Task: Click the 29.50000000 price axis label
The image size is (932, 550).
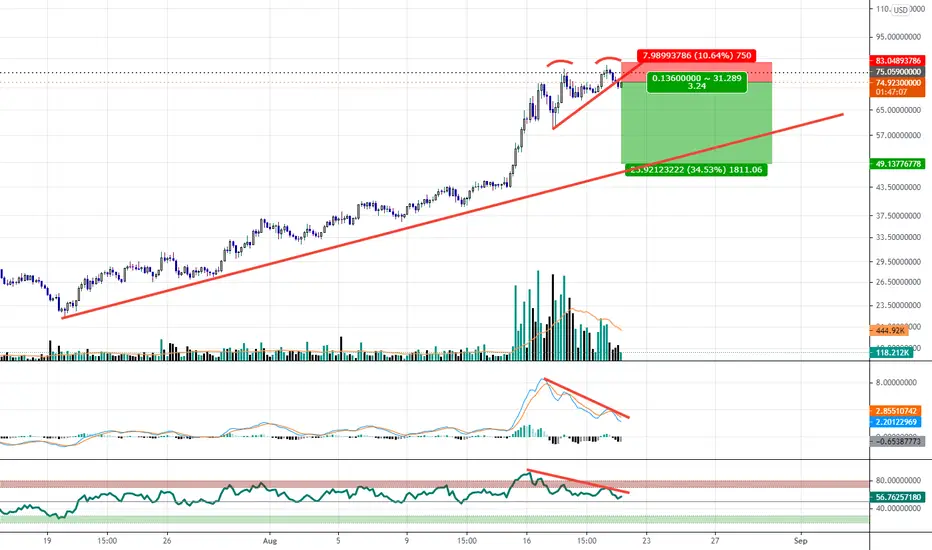Action: [898, 262]
